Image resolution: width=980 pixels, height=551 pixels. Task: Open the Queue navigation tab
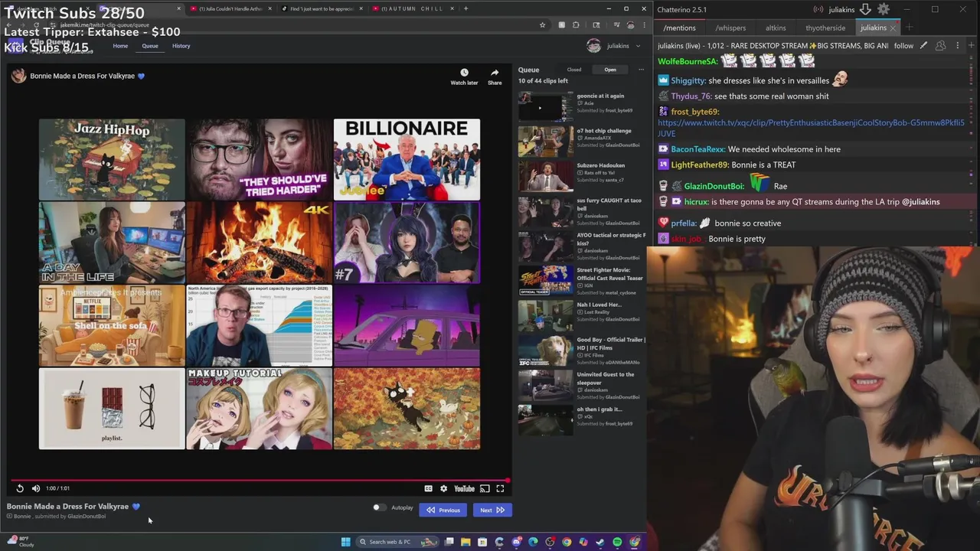[150, 46]
